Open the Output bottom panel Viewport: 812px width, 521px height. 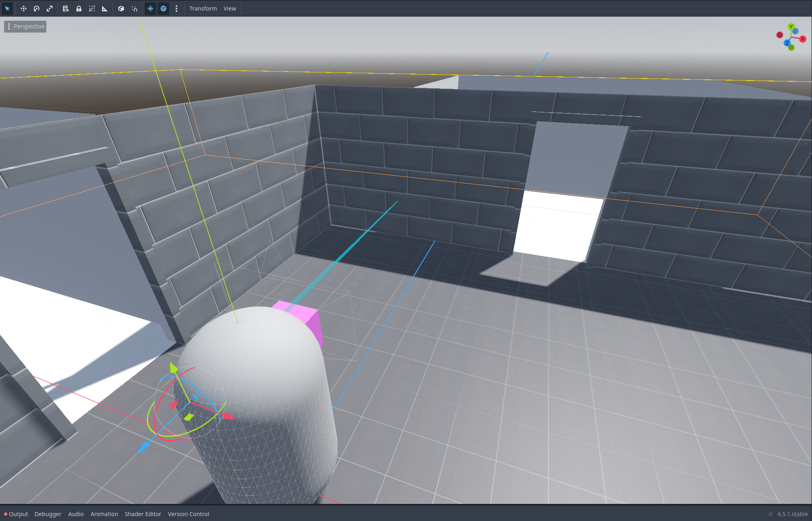18,514
